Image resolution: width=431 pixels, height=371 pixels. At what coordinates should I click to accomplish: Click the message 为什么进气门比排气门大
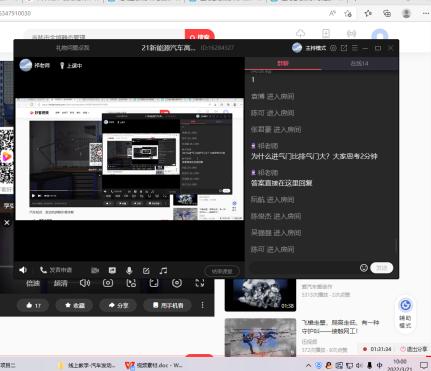point(314,156)
